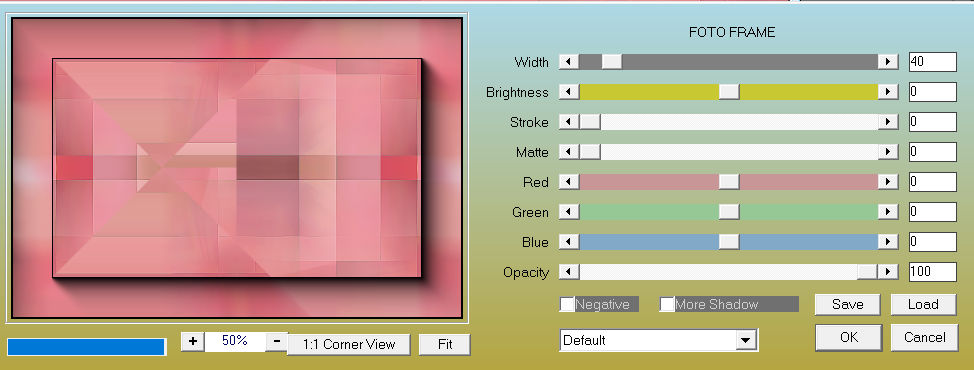Open the Default preset dropdown
974x370 pixels.
[745, 340]
